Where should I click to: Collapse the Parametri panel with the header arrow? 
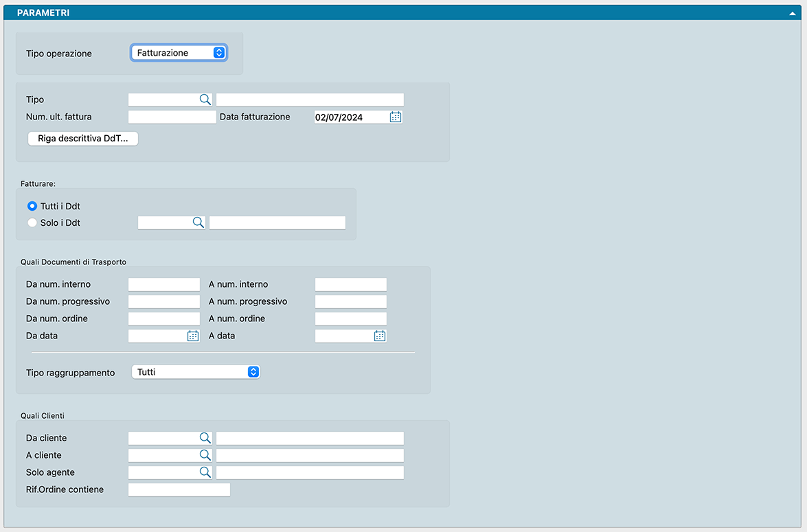coord(793,13)
